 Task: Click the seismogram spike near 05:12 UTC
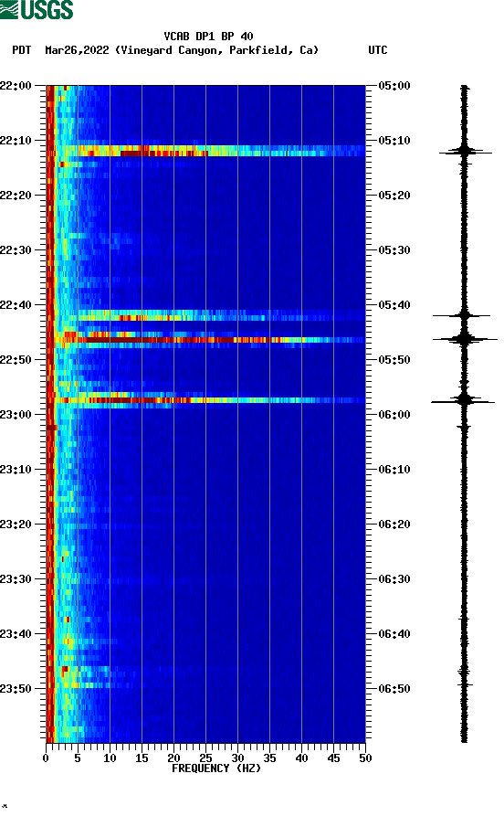point(465,152)
